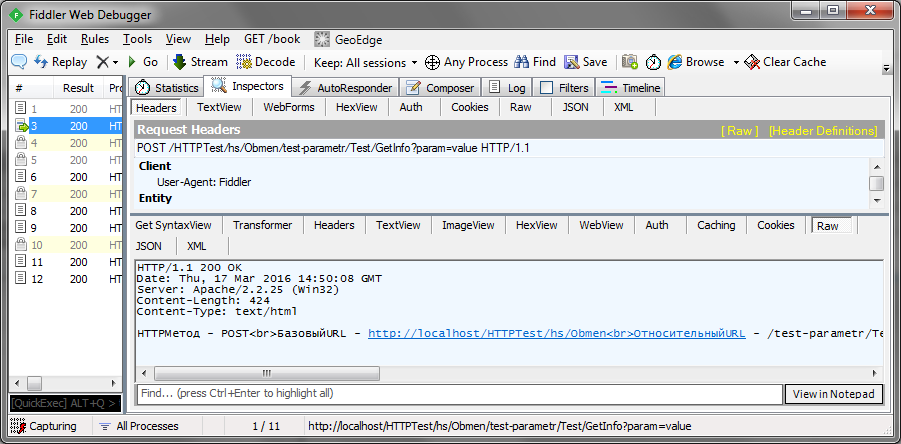
Task: Select session row 10 with lock icon
Action: tap(66, 245)
